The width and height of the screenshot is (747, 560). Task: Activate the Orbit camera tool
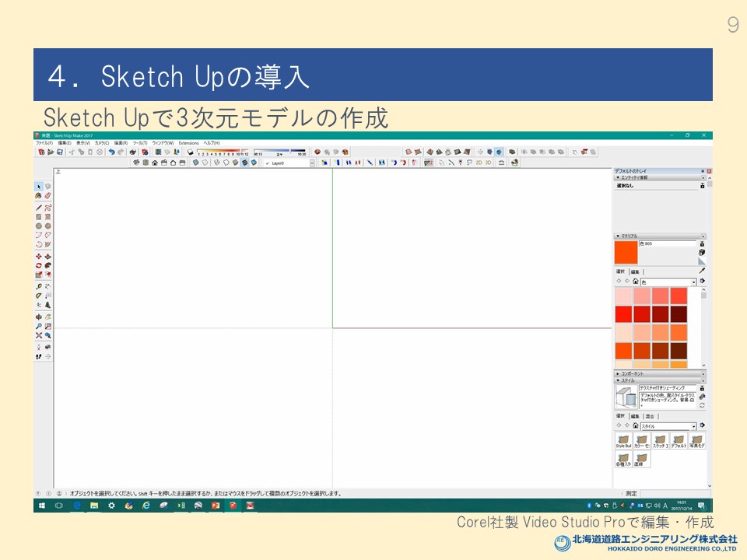pyautogui.click(x=38, y=317)
